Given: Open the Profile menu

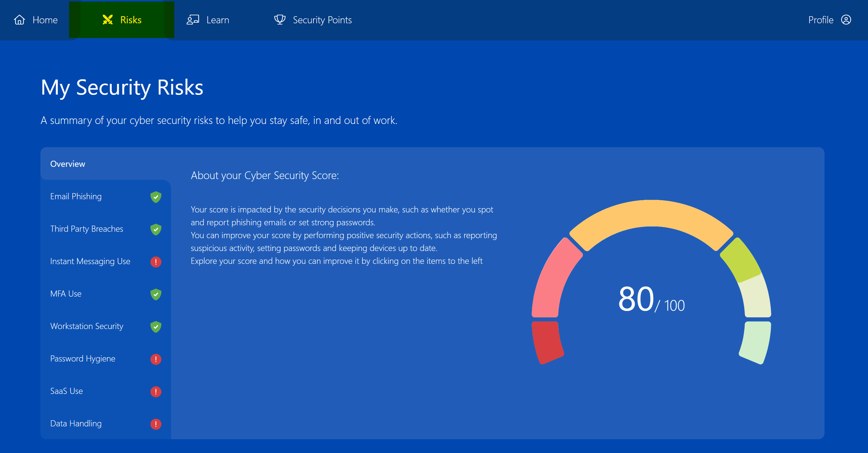Looking at the screenshot, I should click(830, 20).
